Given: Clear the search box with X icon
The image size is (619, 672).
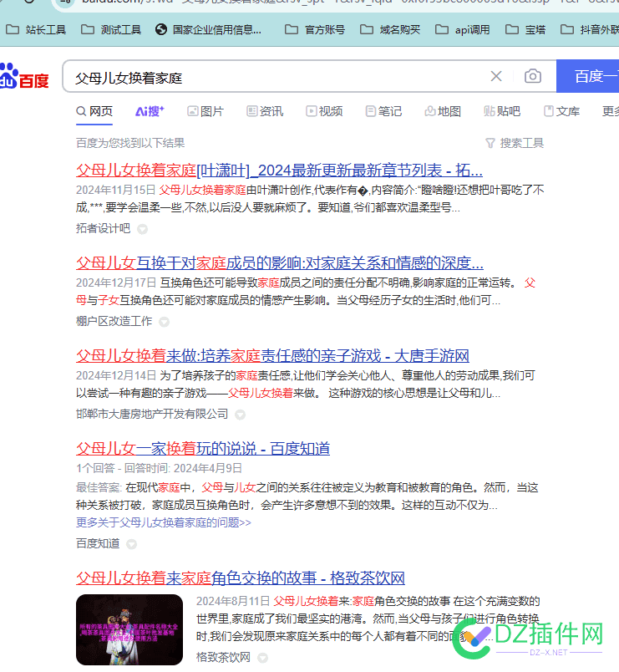Looking at the screenshot, I should click(x=496, y=76).
